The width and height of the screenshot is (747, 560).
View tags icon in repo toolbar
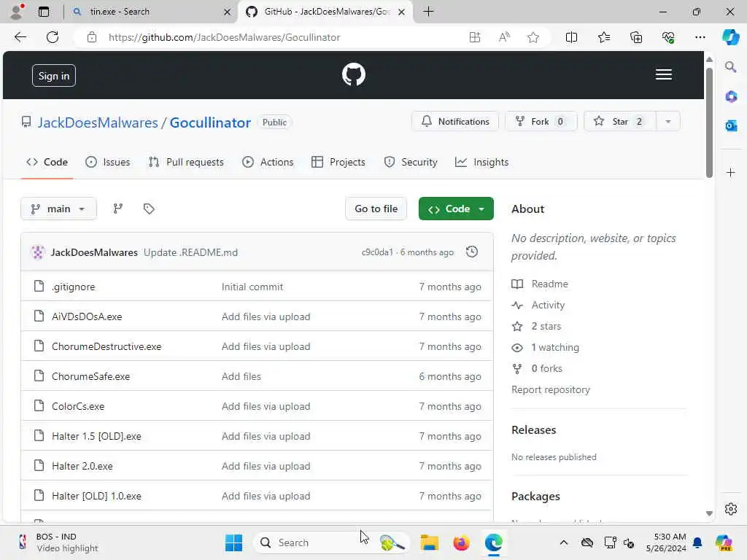pyautogui.click(x=149, y=209)
